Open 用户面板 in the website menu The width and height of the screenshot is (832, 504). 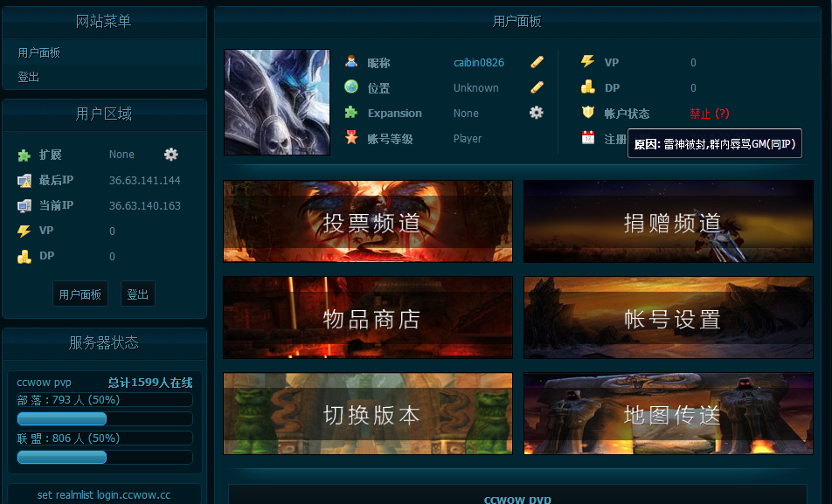pyautogui.click(x=39, y=53)
